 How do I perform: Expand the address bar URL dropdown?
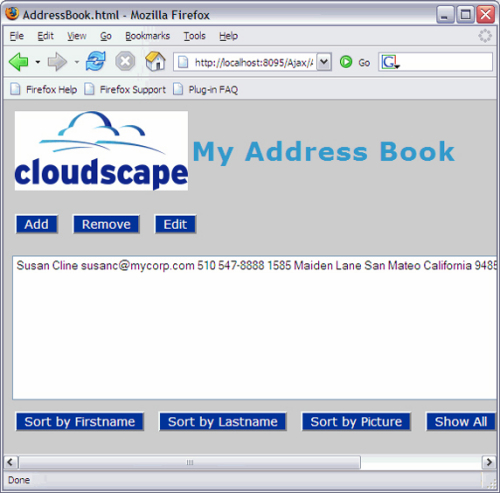(x=324, y=62)
